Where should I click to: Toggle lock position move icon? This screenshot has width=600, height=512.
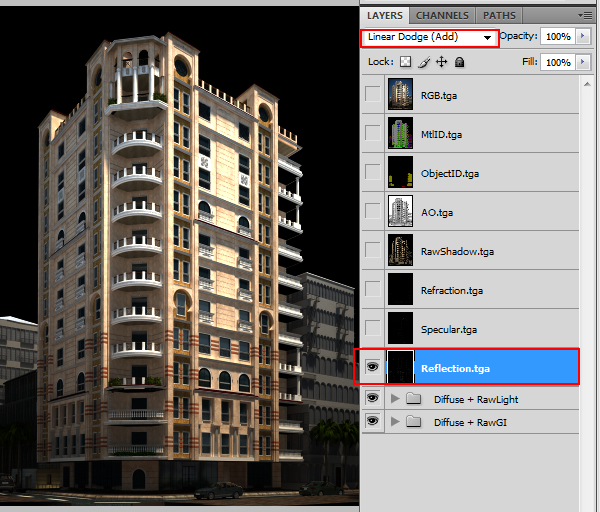point(442,62)
